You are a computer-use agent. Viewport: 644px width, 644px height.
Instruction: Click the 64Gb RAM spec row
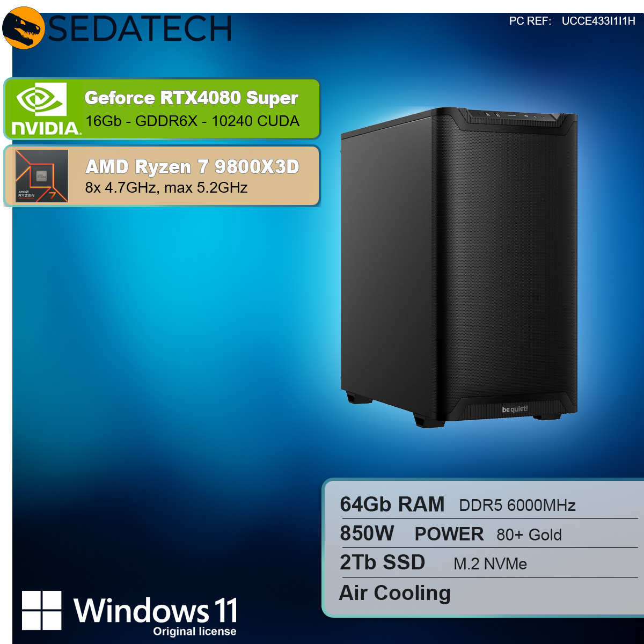pyautogui.click(x=488, y=504)
